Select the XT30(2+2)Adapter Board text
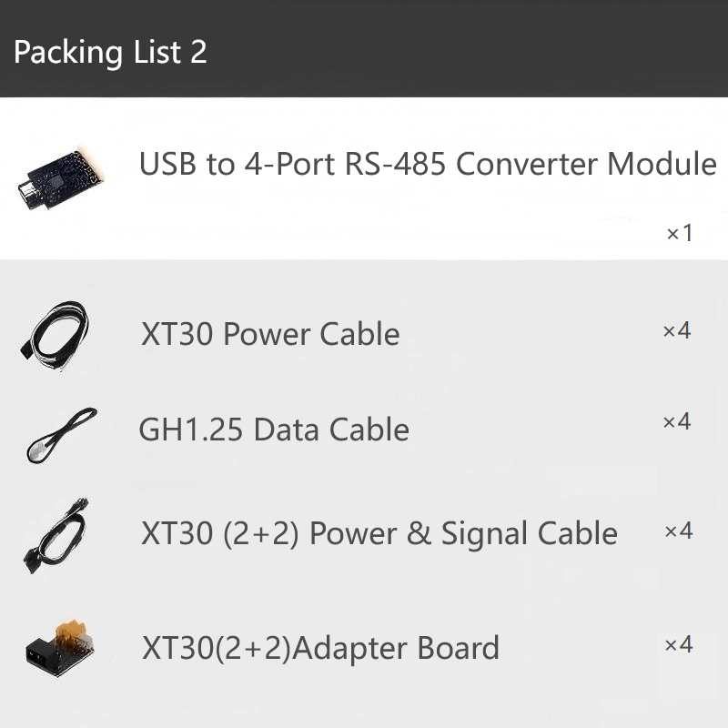The width and height of the screenshot is (728, 728). click(320, 648)
